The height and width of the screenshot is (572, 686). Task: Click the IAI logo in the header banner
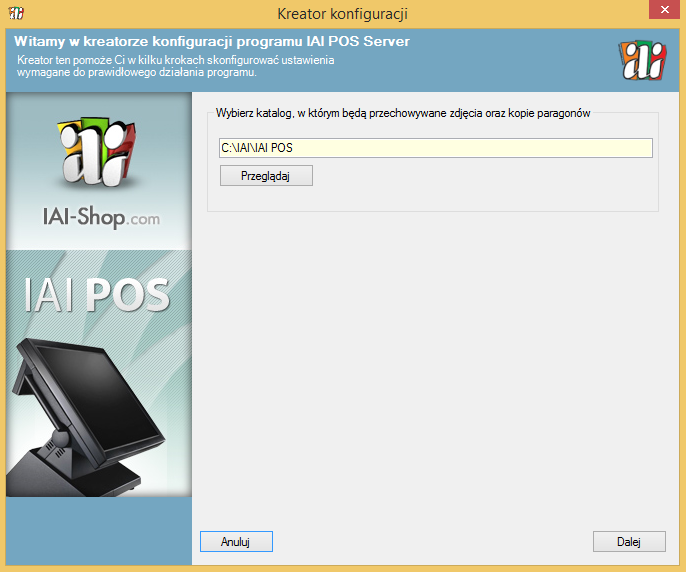[x=640, y=60]
